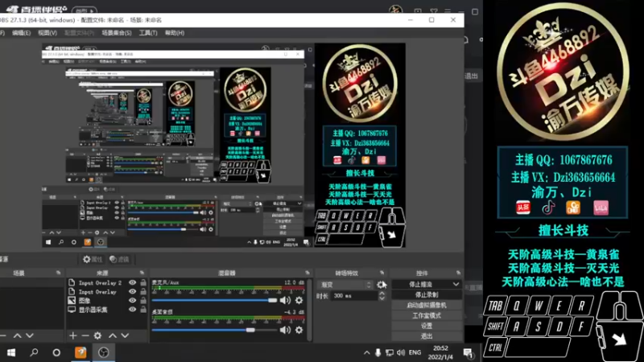
Task: Open the 场景集合(S) menu
Action: coord(117,33)
